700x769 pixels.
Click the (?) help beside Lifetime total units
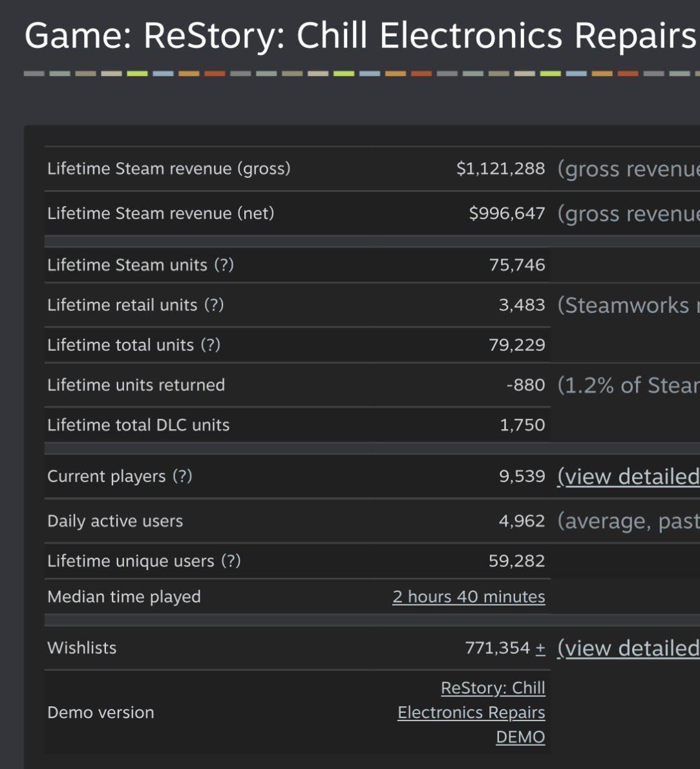pos(211,345)
